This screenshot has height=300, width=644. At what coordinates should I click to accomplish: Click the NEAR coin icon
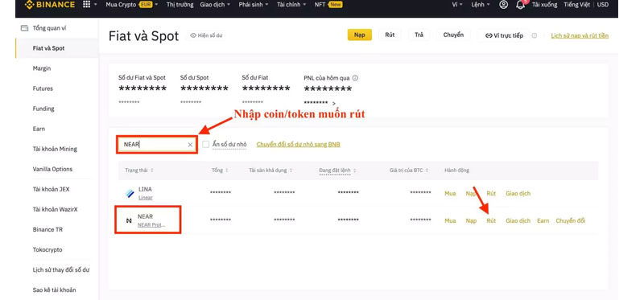pos(129,221)
